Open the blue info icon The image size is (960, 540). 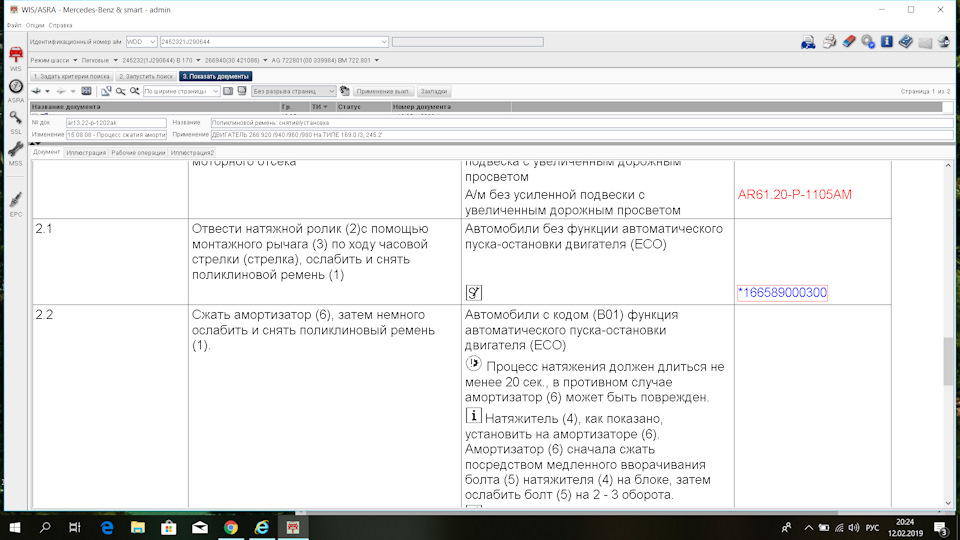[887, 42]
